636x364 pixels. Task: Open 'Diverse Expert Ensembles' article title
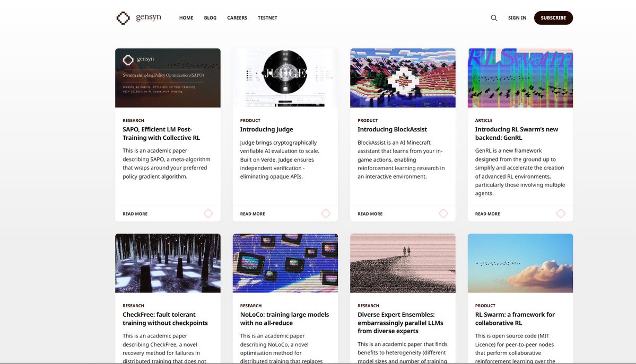400,323
